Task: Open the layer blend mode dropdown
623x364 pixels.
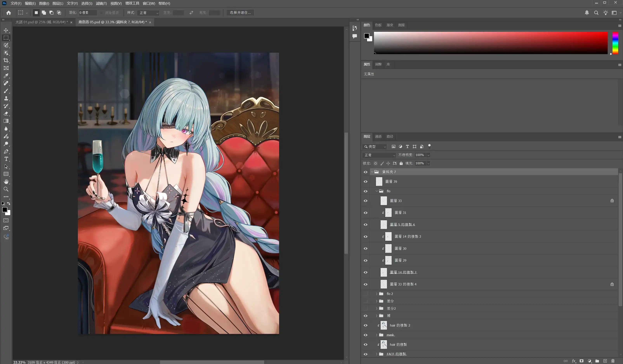Action: (379, 155)
